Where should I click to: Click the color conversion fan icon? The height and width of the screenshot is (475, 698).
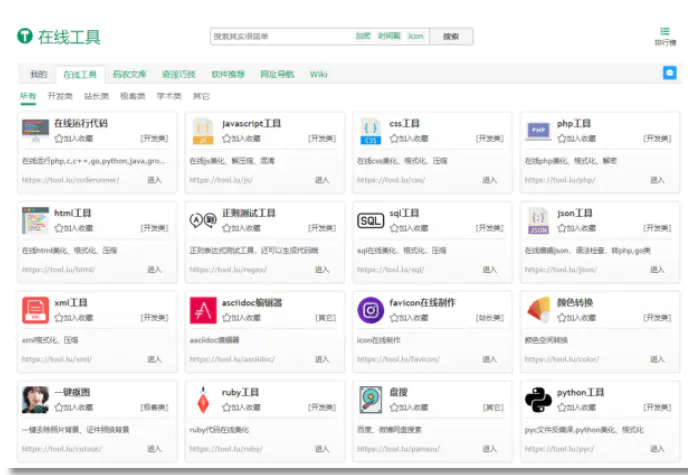538,309
